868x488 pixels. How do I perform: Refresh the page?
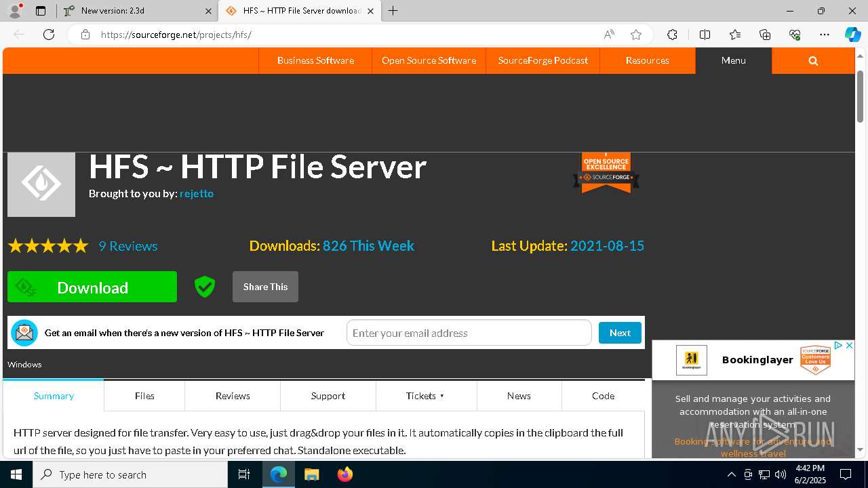pos(49,35)
